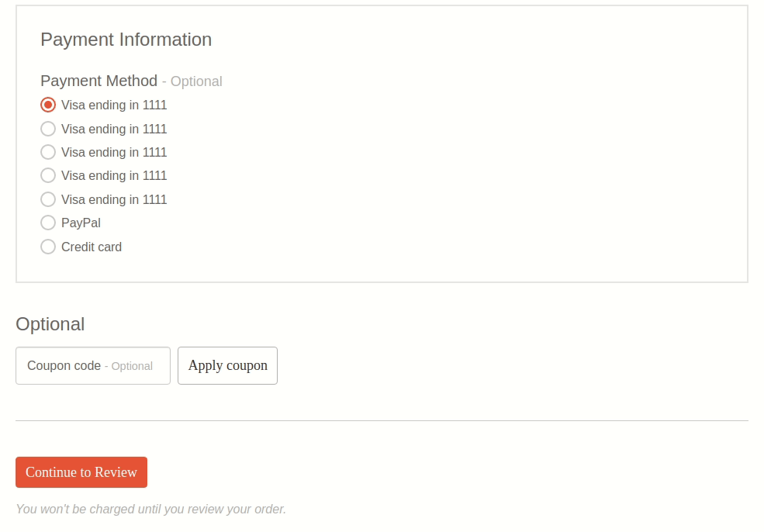Screen dimensions: 764x532
Task: Click the second Visa ending in 1111 label text
Action: click(114, 129)
